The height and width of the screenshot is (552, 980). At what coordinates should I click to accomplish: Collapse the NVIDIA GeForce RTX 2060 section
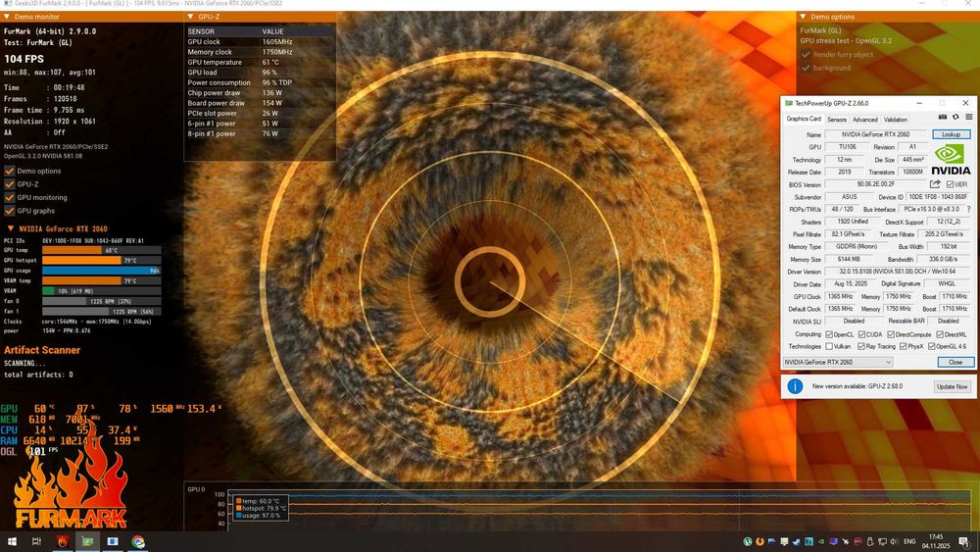(x=10, y=228)
